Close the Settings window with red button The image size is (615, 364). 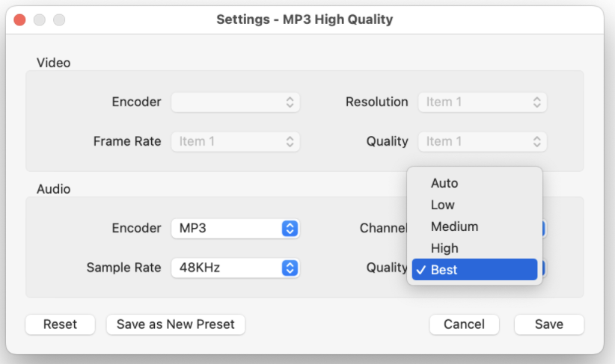[x=20, y=20]
